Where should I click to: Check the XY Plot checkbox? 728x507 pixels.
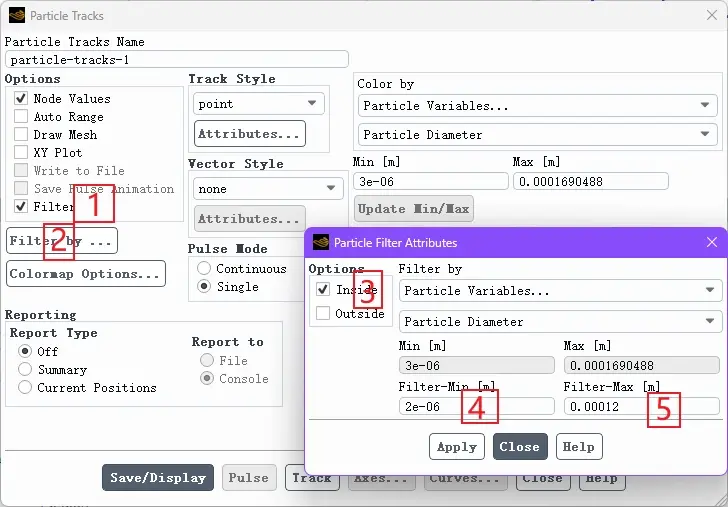tap(21, 152)
